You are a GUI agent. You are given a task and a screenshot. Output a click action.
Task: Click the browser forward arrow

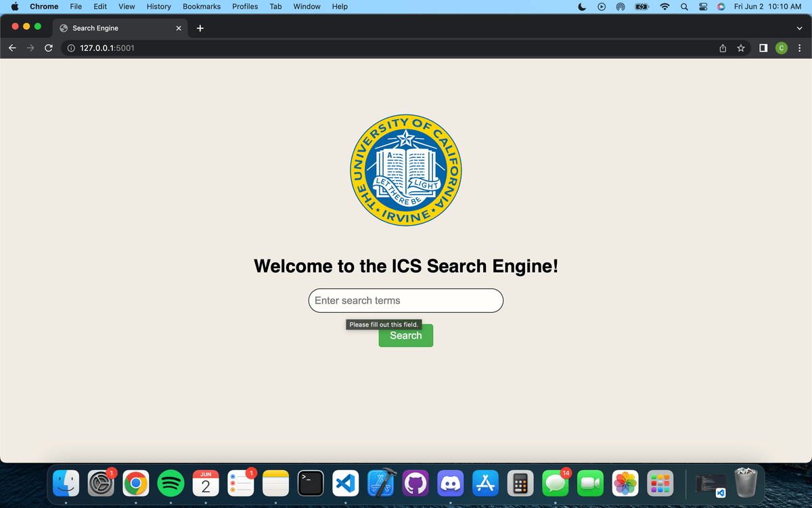click(x=30, y=48)
